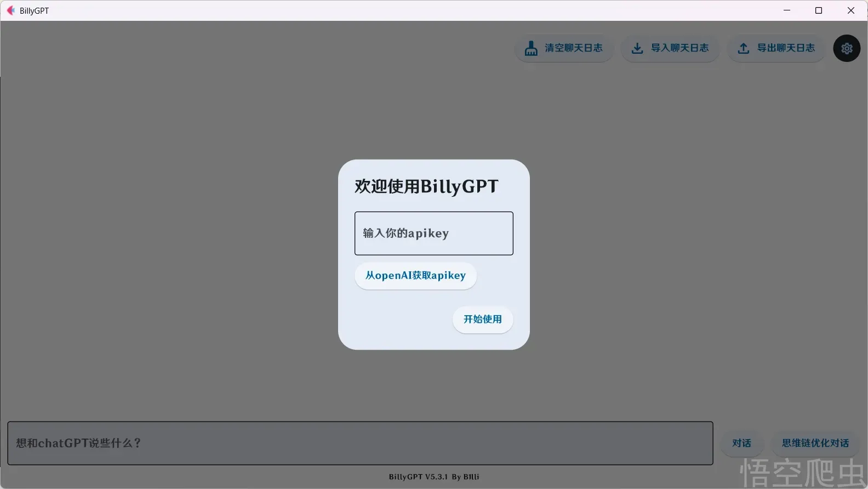Maximize the BillyGPT window
Image resolution: width=868 pixels, height=489 pixels.
point(819,10)
